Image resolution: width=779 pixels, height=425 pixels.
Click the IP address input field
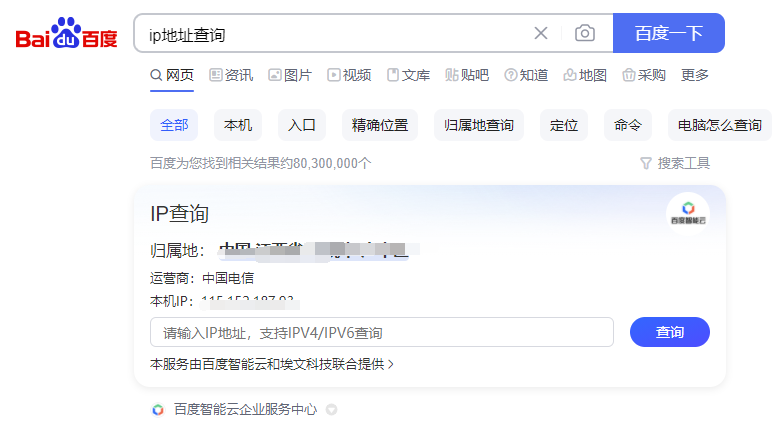coord(381,332)
